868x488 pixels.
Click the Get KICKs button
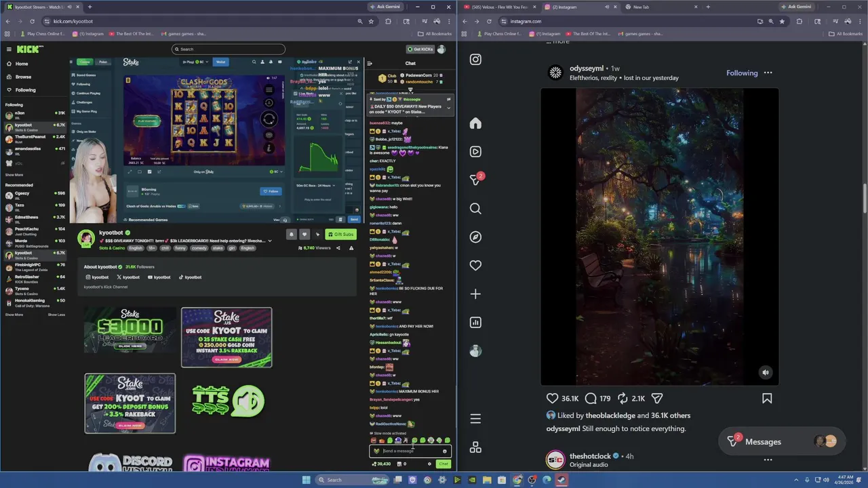[x=420, y=49]
